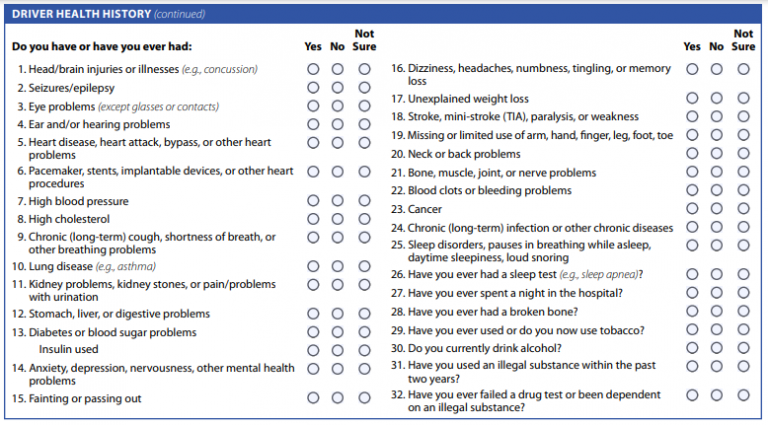
Task: Select Yes for currently drink alcohol
Action: click(692, 348)
